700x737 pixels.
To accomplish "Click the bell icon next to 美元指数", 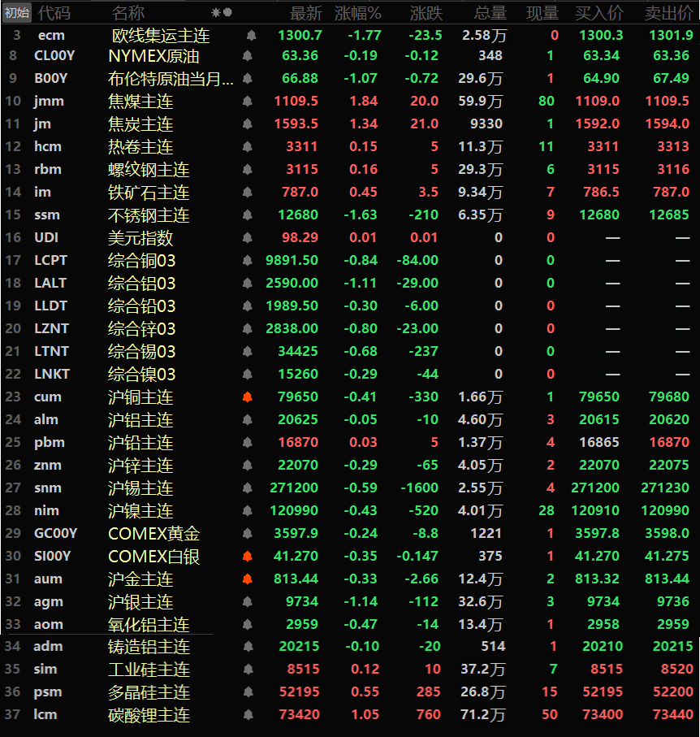I will click(x=247, y=238).
